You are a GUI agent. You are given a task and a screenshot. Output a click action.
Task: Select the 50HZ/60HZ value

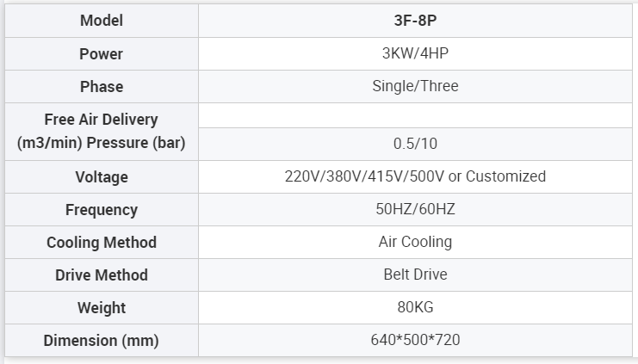click(415, 209)
